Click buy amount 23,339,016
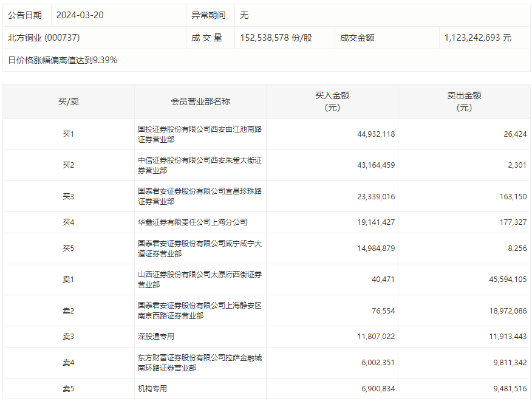Viewport: 532px width, 401px height. click(376, 197)
